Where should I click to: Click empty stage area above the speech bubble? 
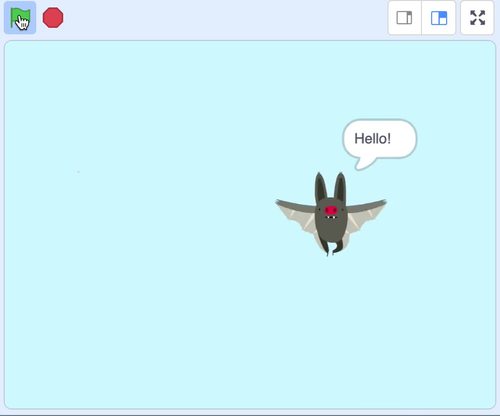point(380,80)
